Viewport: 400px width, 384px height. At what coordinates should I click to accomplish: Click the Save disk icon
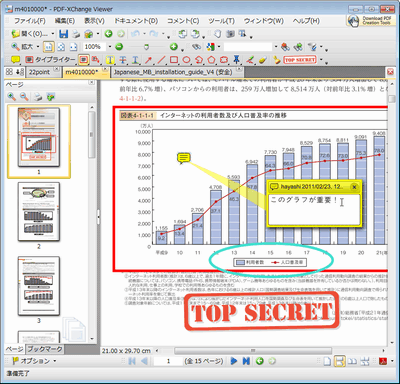(63, 34)
